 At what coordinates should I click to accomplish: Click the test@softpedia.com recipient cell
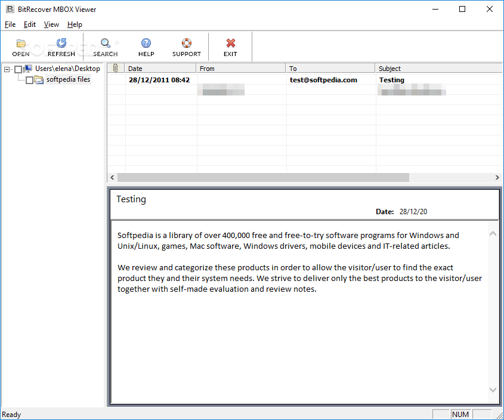(x=323, y=80)
